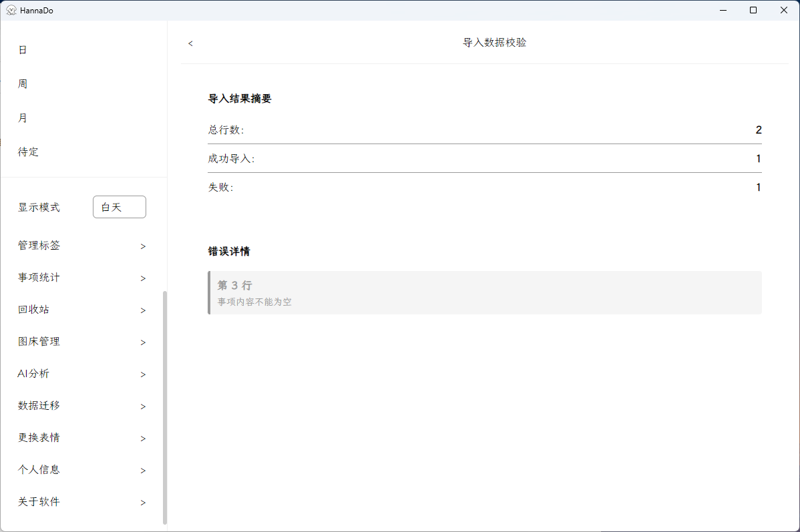Screen dimensions: 800x532
Task: Select the 导入数据校验 page title
Action: point(494,42)
